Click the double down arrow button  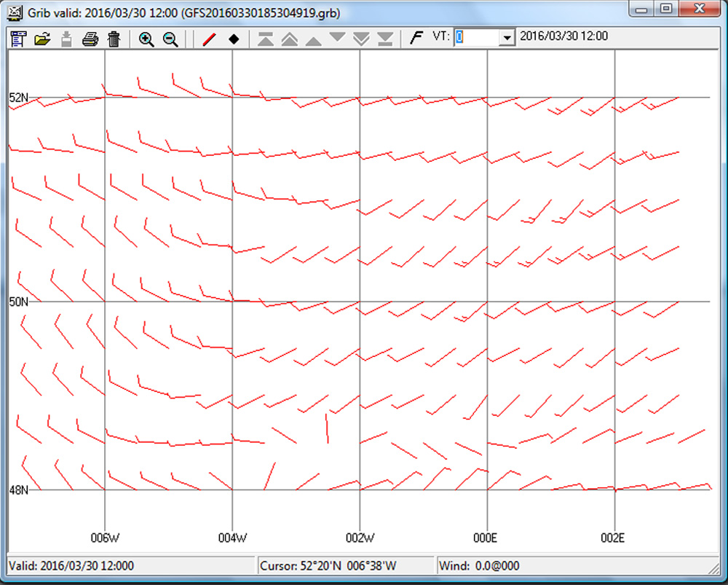(x=361, y=39)
